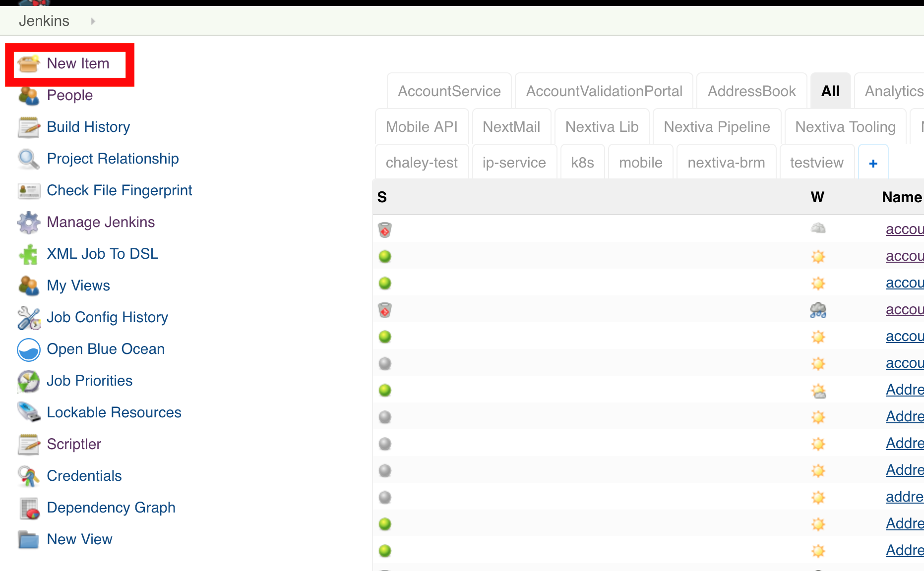Click the Jenkins breadcrumb link
The width and height of the screenshot is (924, 571).
click(x=44, y=21)
